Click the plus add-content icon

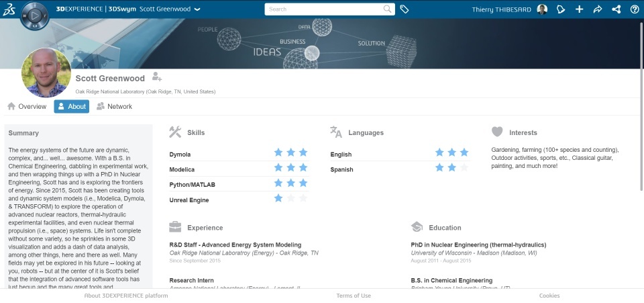click(x=579, y=9)
